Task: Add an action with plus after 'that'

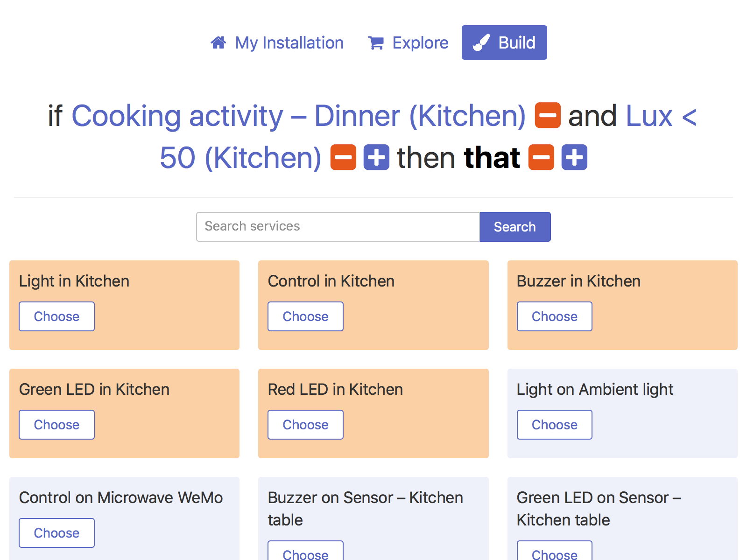Action: (x=574, y=157)
